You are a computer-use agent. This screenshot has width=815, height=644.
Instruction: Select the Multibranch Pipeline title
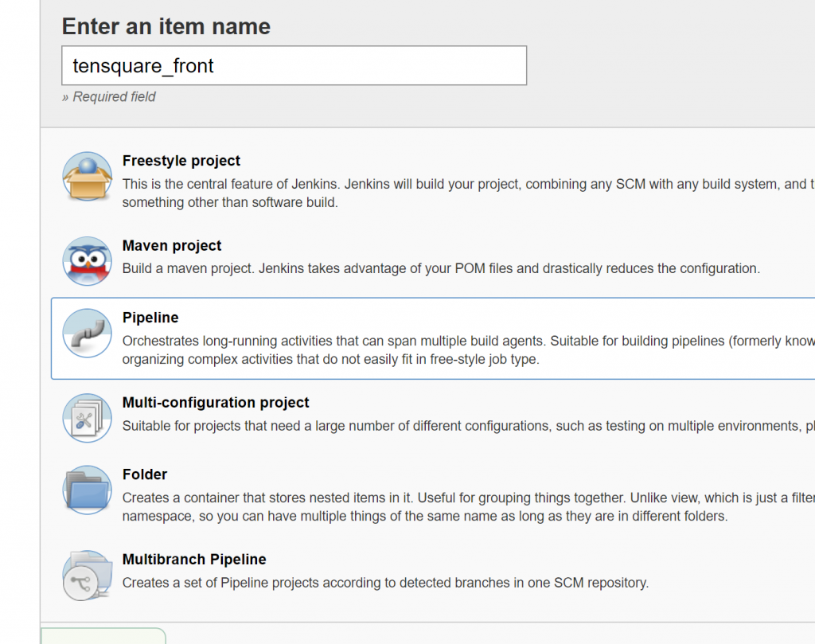coord(194,560)
